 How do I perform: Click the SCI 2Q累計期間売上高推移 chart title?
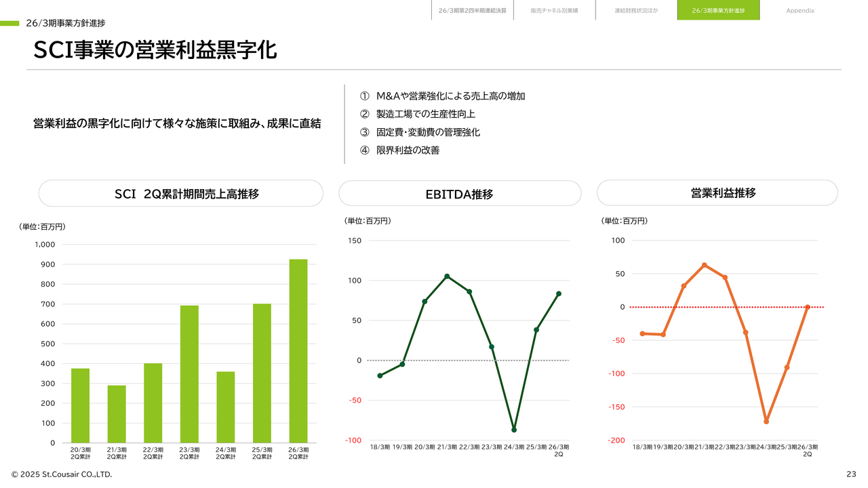[180, 194]
